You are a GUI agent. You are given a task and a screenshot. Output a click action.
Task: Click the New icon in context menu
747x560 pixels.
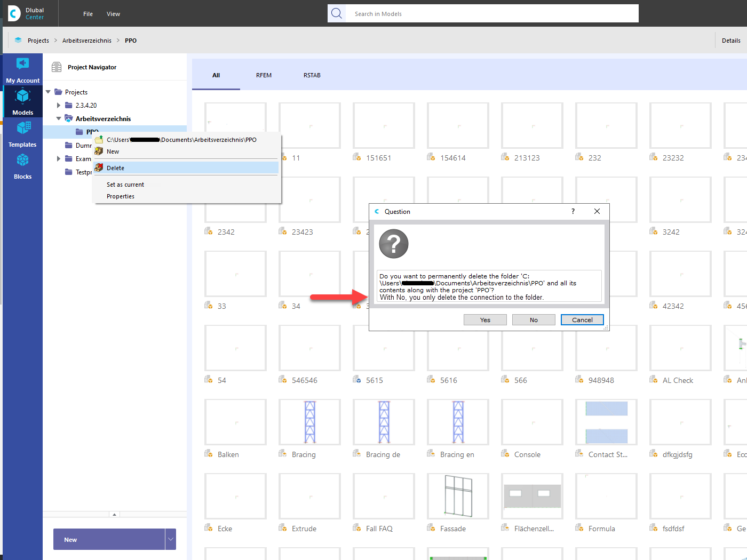coord(99,151)
